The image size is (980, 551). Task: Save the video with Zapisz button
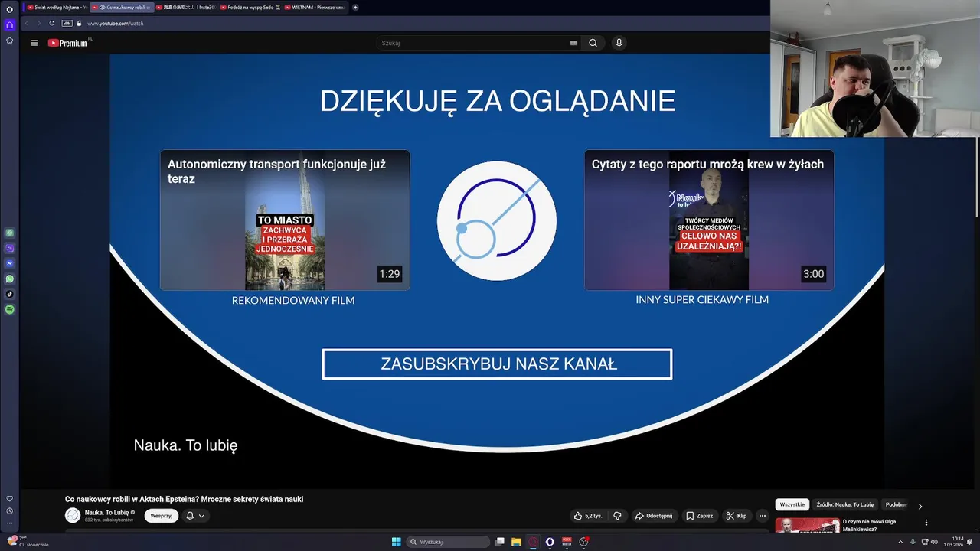point(699,516)
